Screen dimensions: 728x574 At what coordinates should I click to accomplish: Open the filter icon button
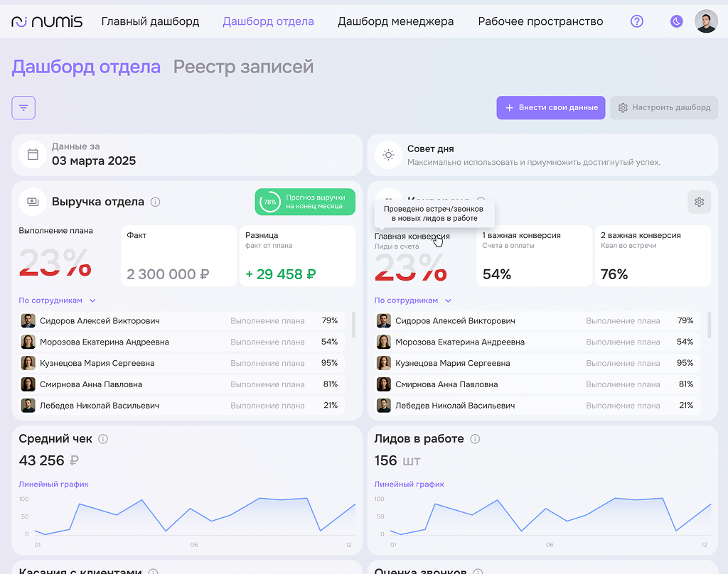click(23, 108)
